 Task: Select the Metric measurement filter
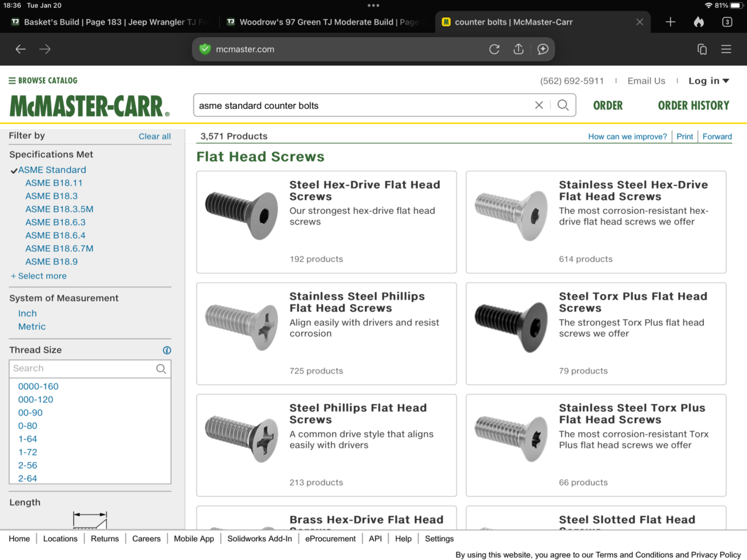point(32,327)
